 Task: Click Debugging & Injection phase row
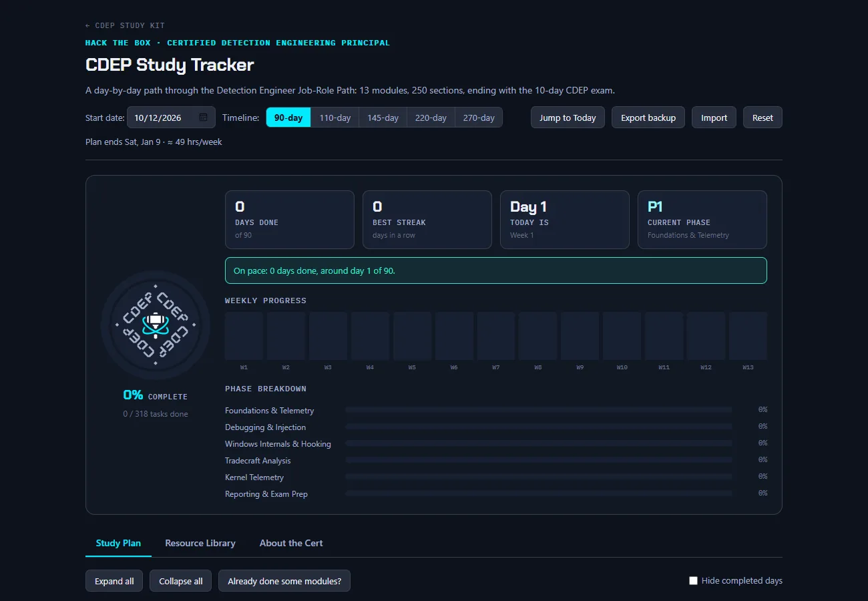496,427
